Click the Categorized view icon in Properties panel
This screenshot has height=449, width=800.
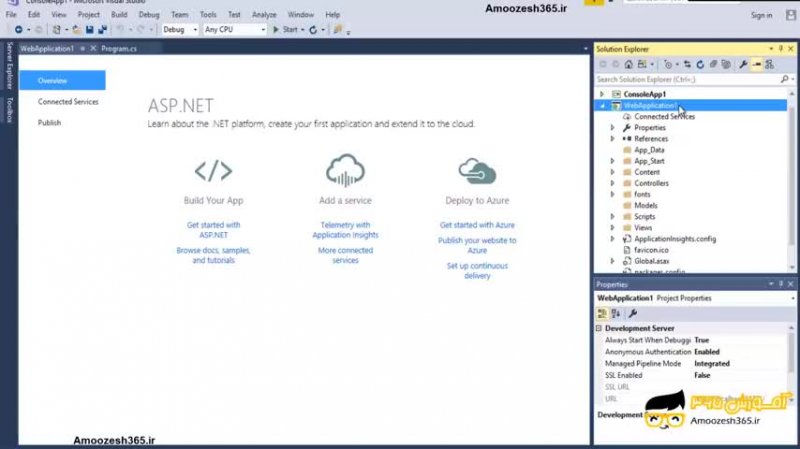click(x=602, y=313)
